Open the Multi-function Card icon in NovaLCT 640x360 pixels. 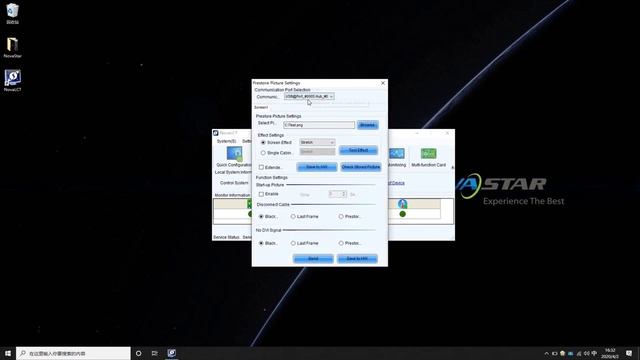[x=428, y=157]
